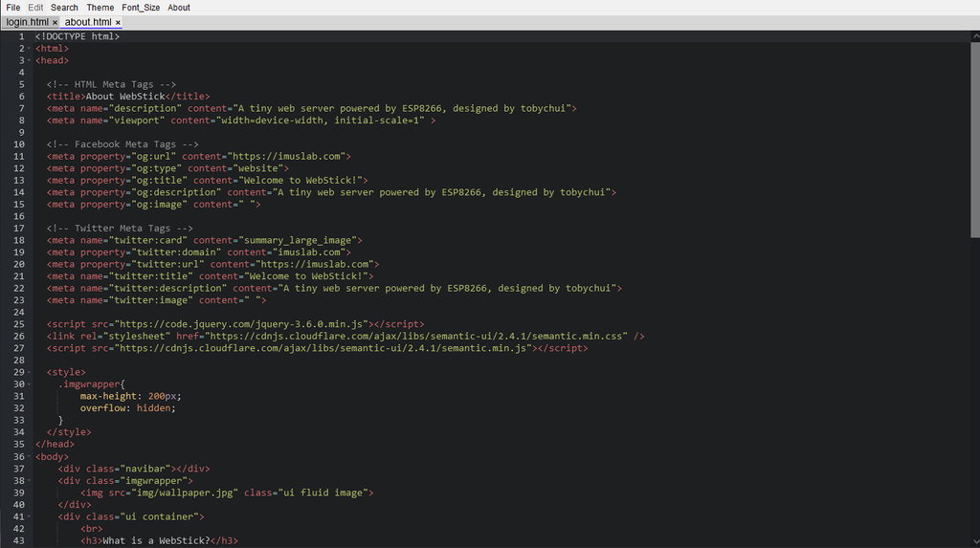
Task: Open the File menu
Action: (13, 8)
